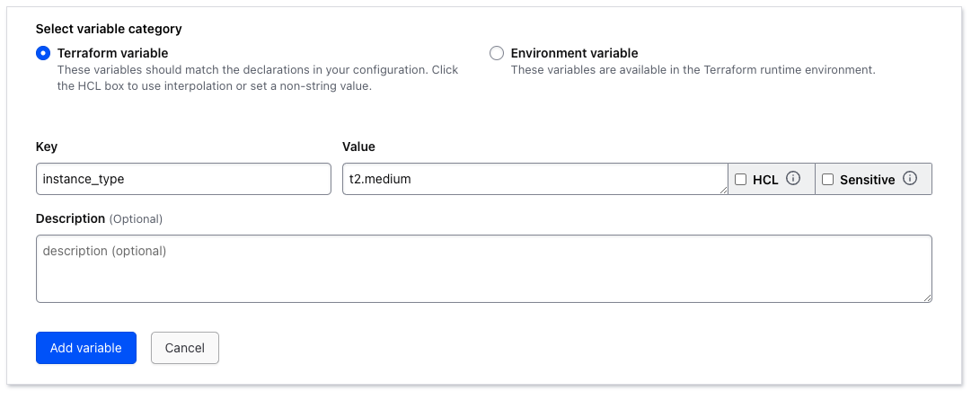This screenshot has height=400, width=980.
Task: Click the "Select variable category" heading
Action: coord(109,29)
